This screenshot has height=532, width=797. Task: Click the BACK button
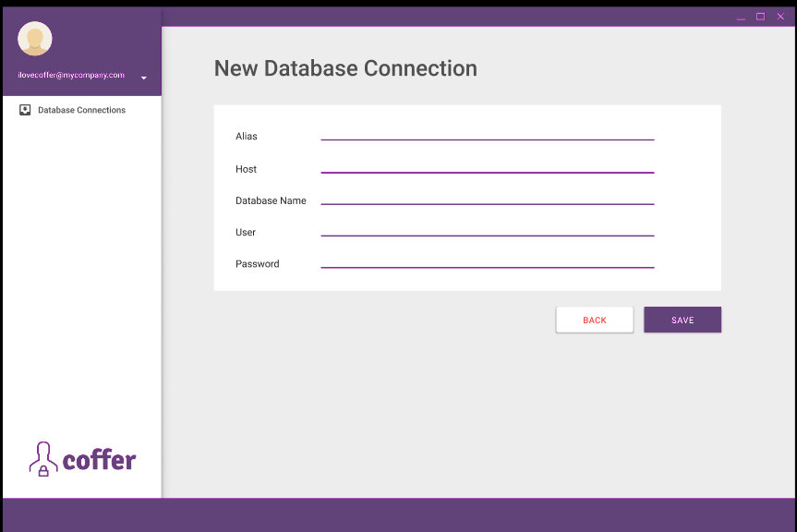(595, 320)
